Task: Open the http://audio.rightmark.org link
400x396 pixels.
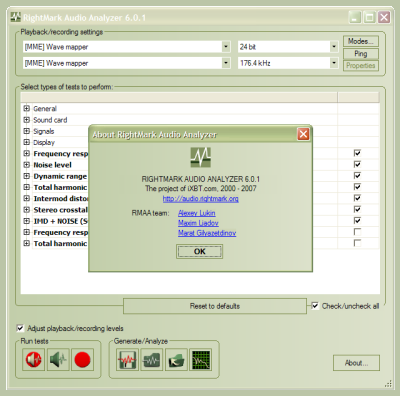Action: [201, 199]
